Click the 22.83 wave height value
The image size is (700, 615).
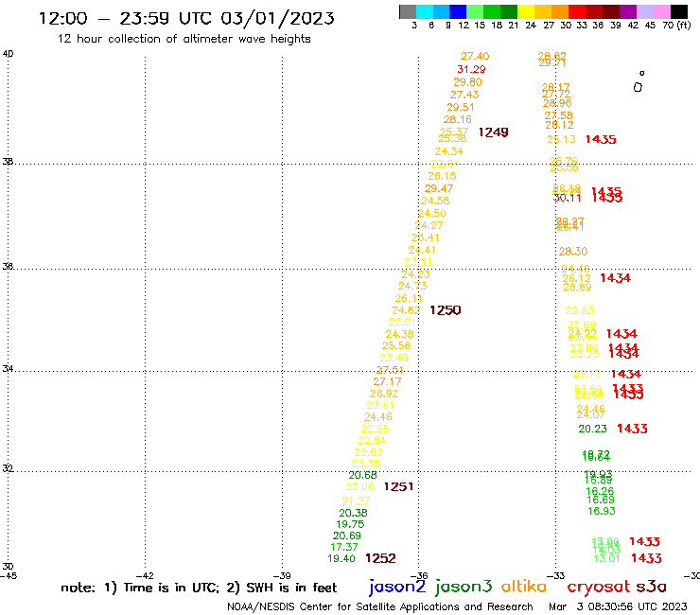point(580,311)
